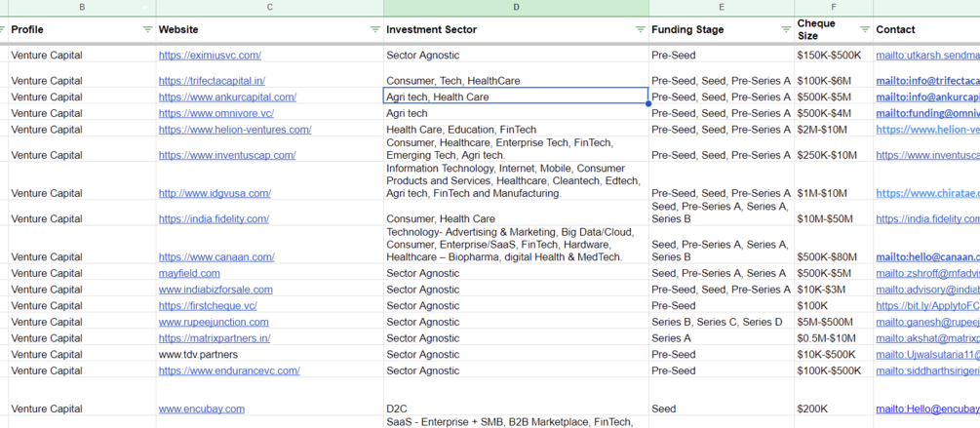
Task: Select column E header
Action: coord(722,8)
